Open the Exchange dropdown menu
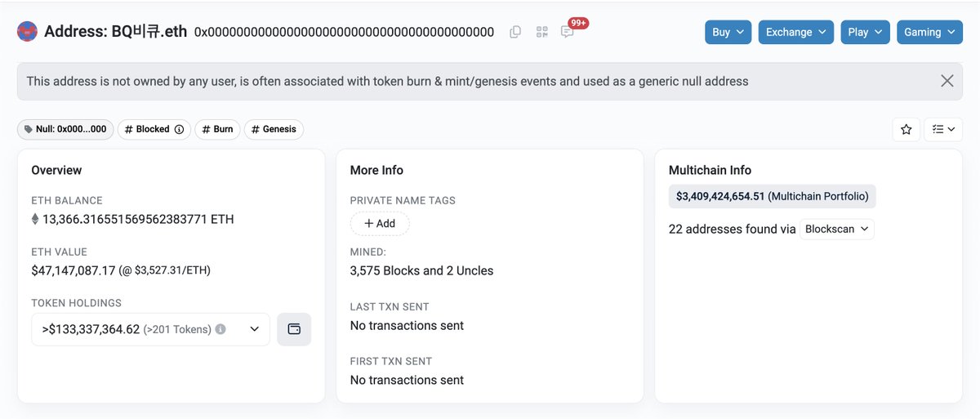The width and height of the screenshot is (980, 419). tap(796, 32)
